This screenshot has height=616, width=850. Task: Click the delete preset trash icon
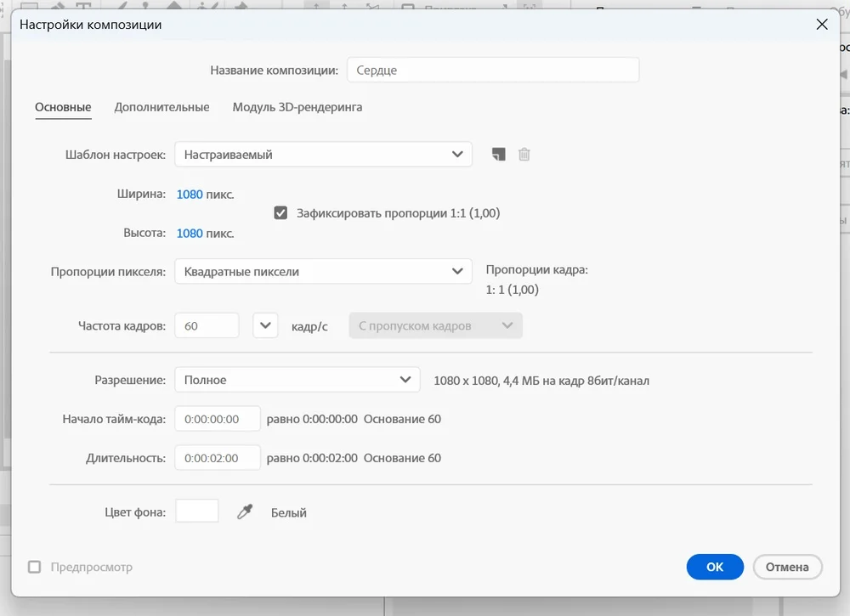tap(524, 154)
